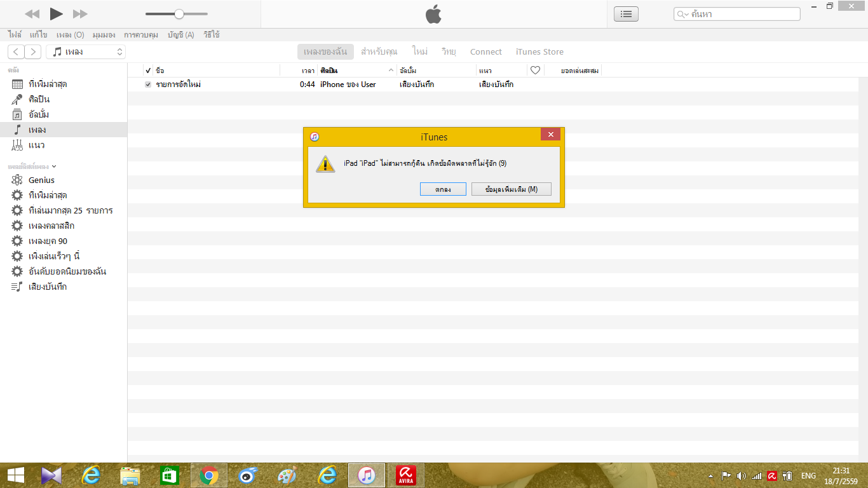Screen dimensions: 868x488
Task: Open File Explorer from the taskbar
Action: click(130, 475)
